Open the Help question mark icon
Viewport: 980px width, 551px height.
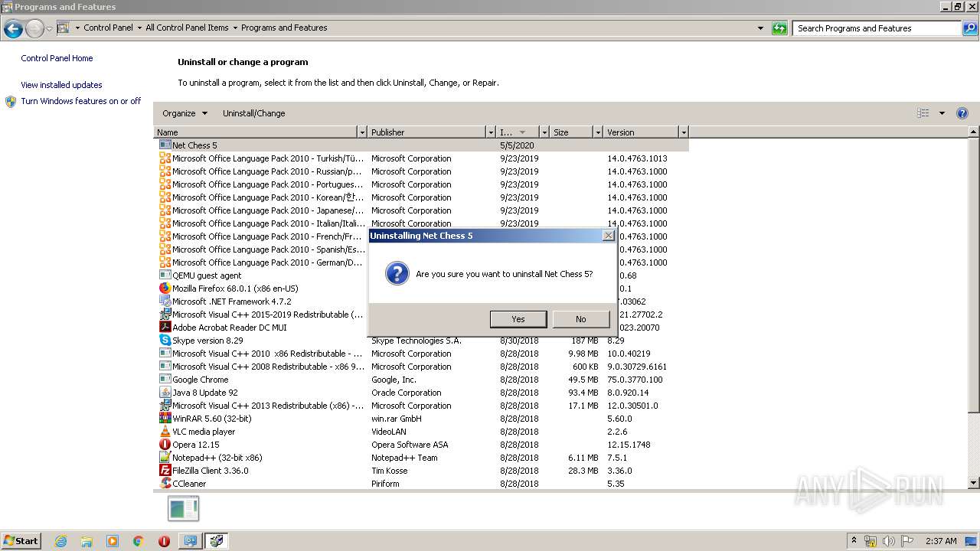point(962,113)
